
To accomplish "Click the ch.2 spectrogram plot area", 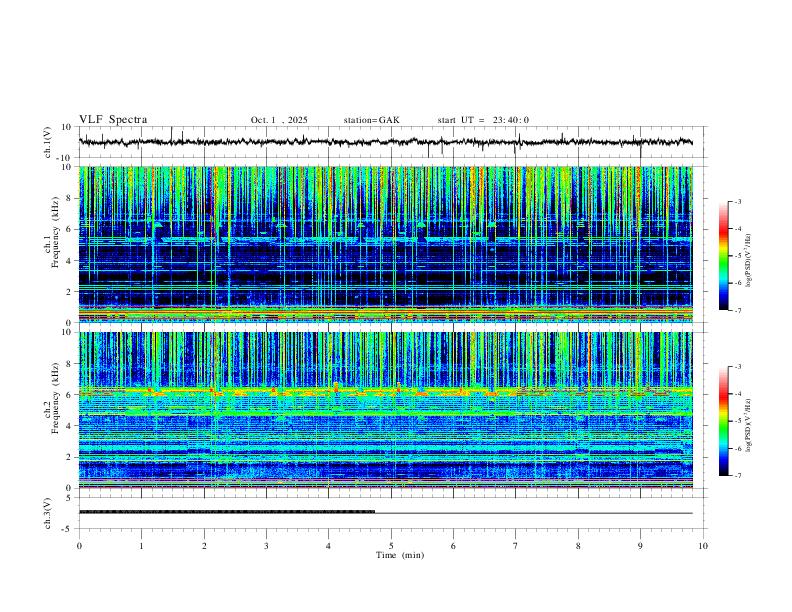I will tap(385, 410).
